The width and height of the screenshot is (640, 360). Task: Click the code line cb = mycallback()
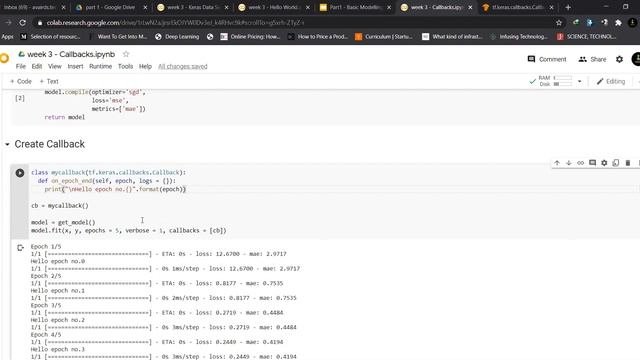coord(60,206)
